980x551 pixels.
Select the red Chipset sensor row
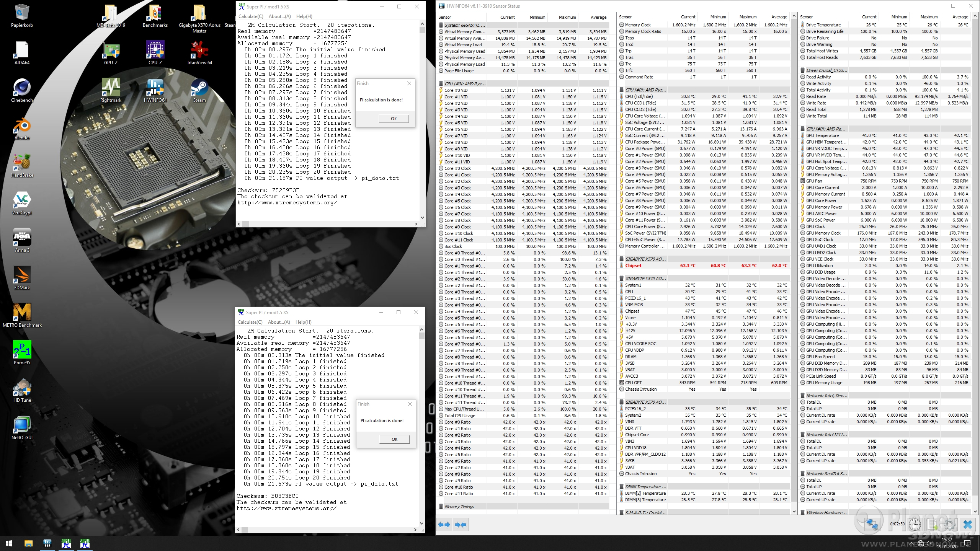coord(704,266)
